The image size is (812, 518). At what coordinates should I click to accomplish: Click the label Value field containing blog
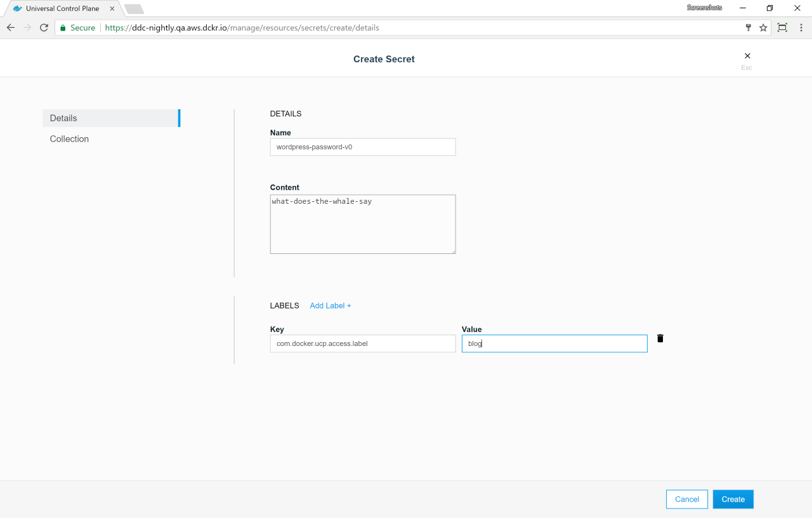(554, 343)
